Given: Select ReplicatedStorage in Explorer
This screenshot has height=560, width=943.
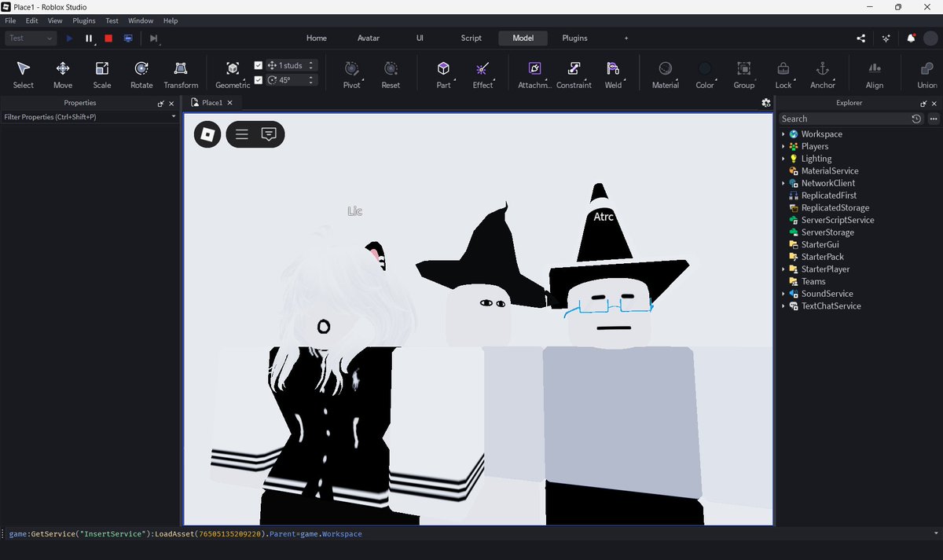Looking at the screenshot, I should [x=835, y=208].
